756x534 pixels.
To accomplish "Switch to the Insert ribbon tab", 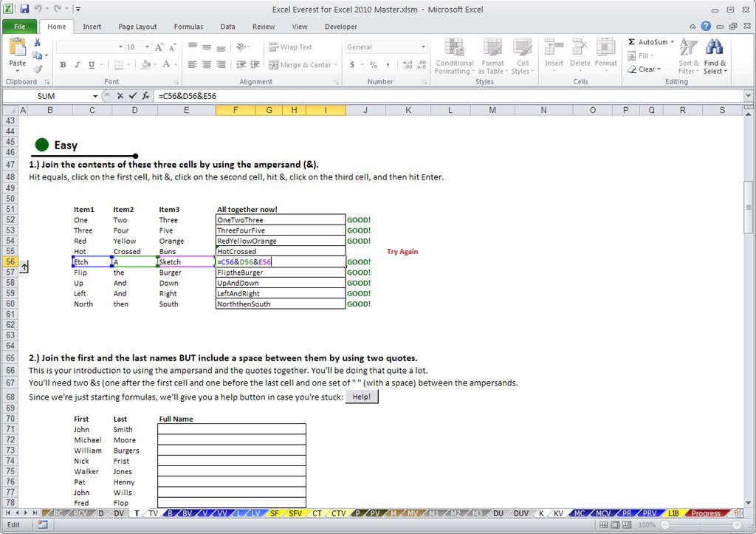I will 92,27.
